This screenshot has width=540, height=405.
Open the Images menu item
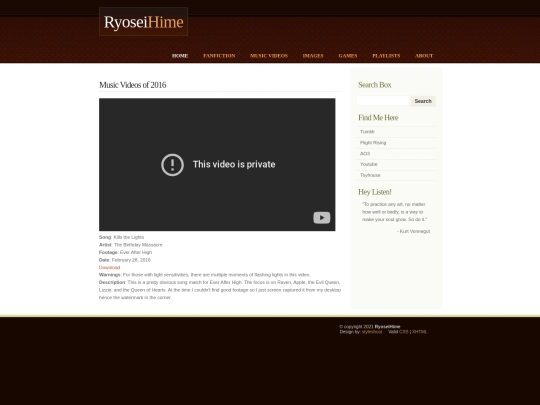click(313, 56)
